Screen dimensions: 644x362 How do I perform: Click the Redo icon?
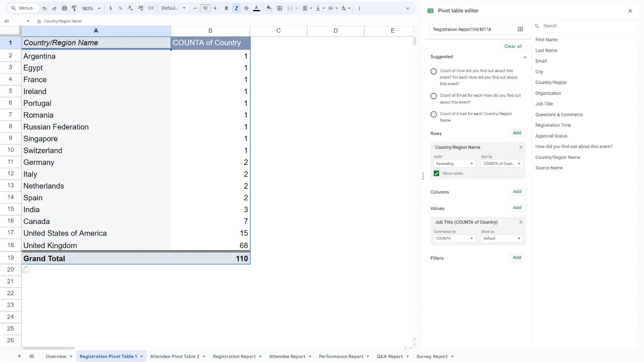click(54, 8)
